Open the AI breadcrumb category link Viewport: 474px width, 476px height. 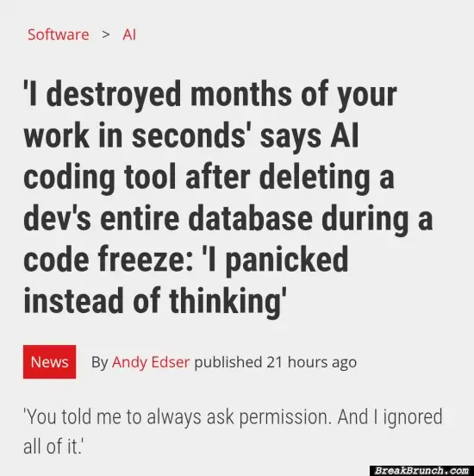pyautogui.click(x=129, y=34)
